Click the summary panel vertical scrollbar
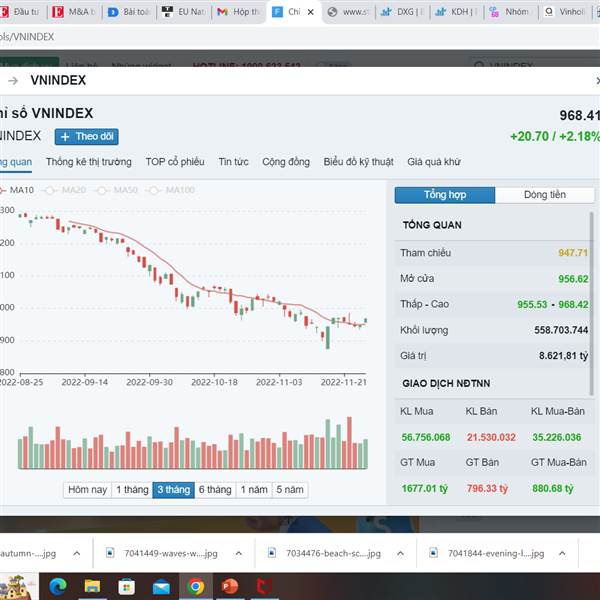 pos(592,304)
